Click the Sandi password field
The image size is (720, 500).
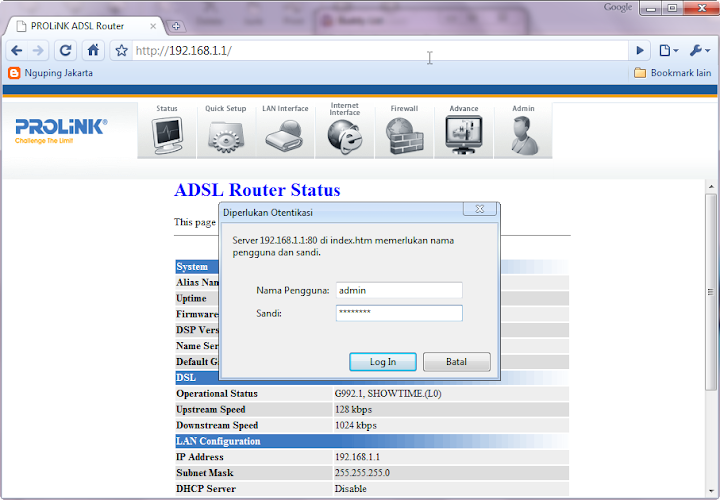(399, 313)
